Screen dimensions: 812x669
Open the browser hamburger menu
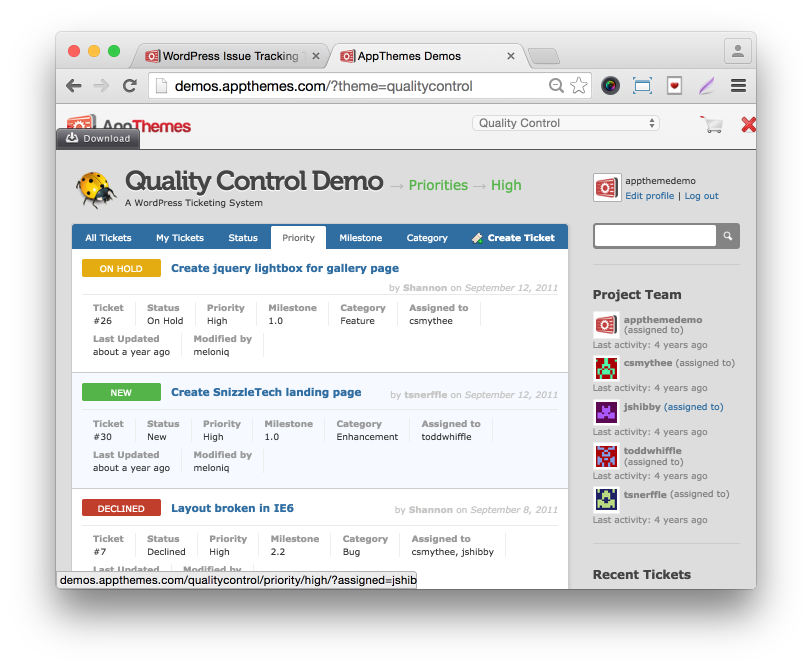pos(738,85)
